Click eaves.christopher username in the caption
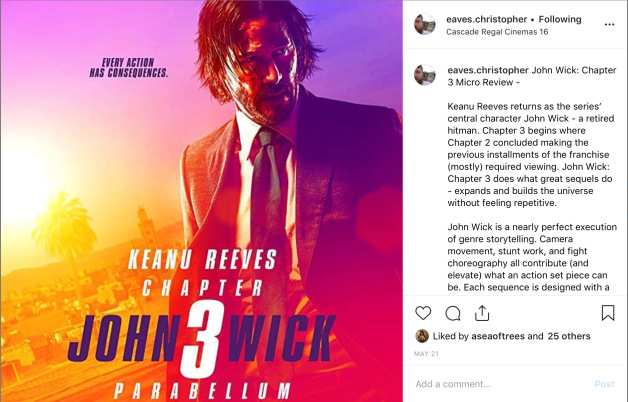Screen dimensions: 628x402 click(488, 70)
